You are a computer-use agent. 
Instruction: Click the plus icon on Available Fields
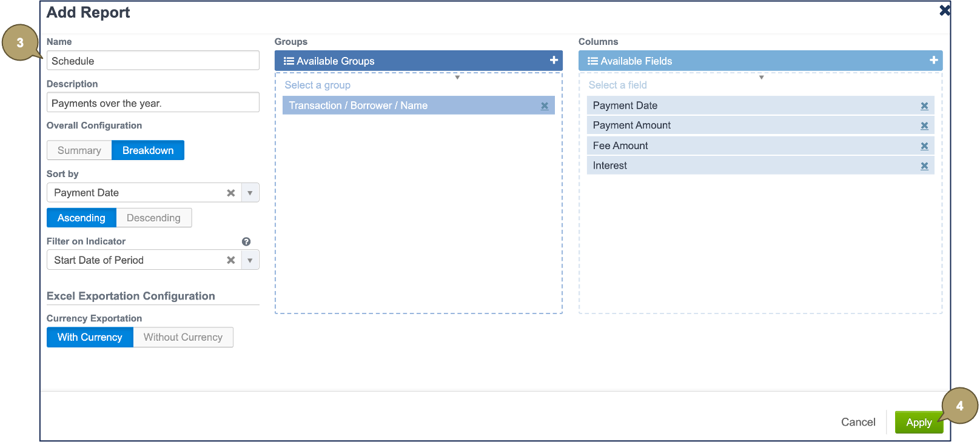pyautogui.click(x=933, y=60)
